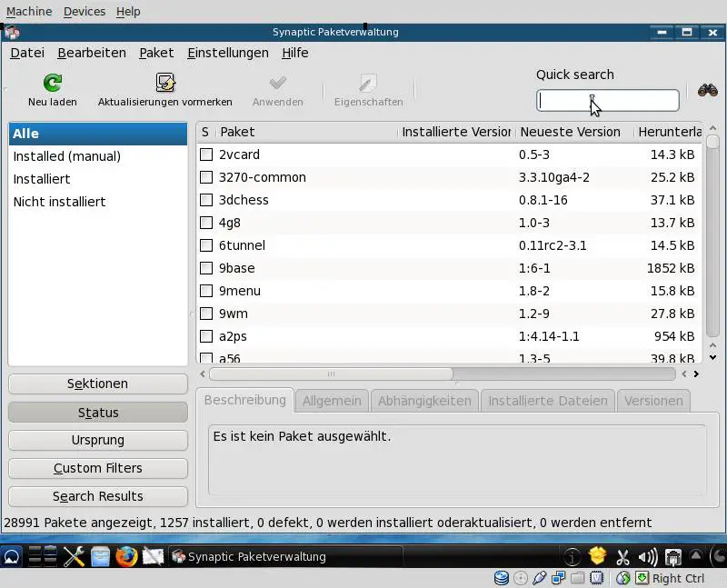Click the yellow package updater tray icon
Screen dimensions: 727x588
pyautogui.click(x=597, y=555)
